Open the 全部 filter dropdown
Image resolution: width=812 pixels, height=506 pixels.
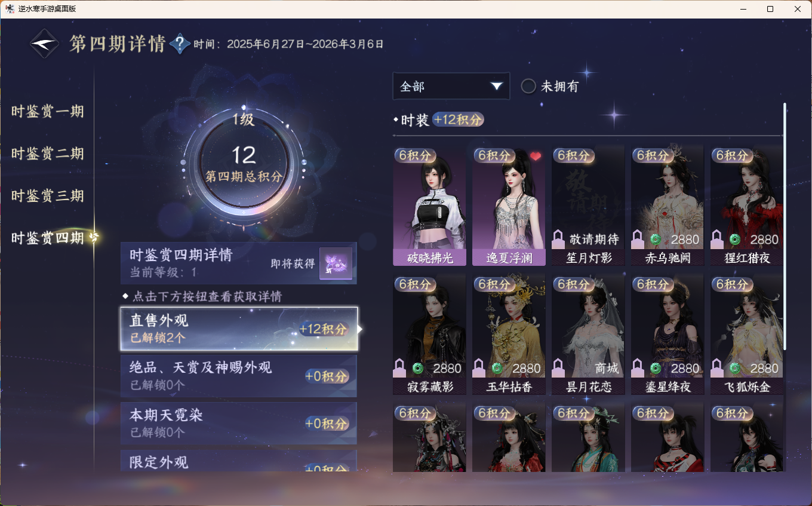[451, 86]
